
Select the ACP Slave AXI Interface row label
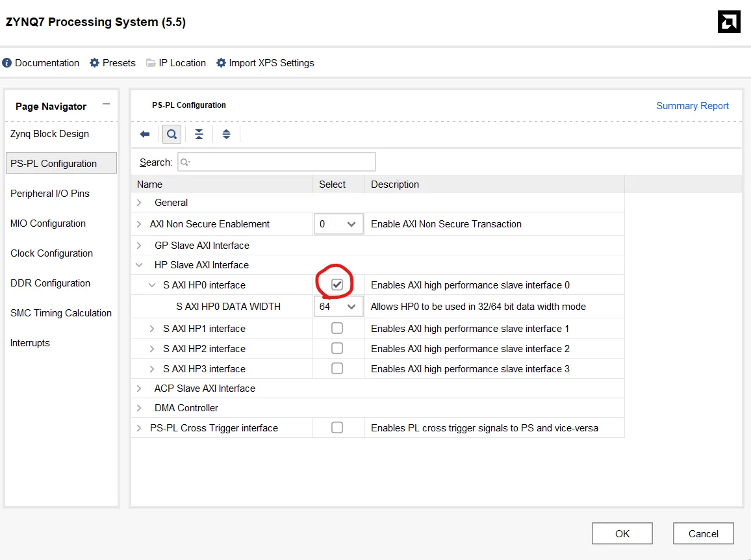pos(205,388)
